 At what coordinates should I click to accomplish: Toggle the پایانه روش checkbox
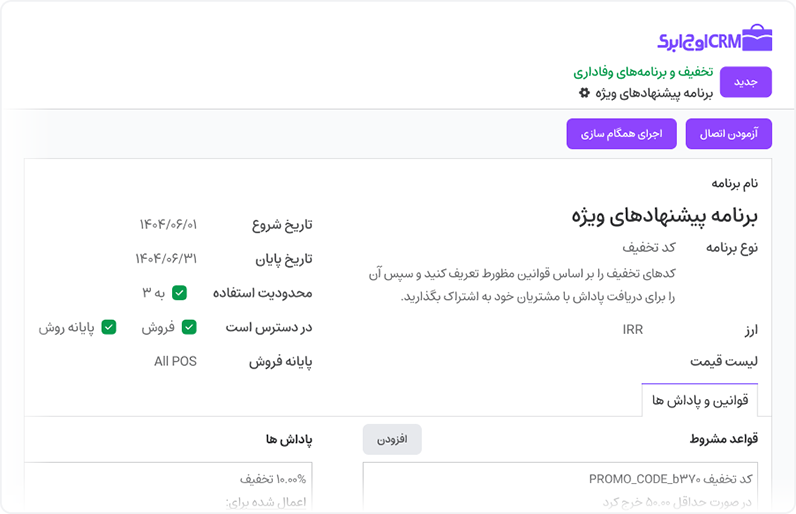pyautogui.click(x=109, y=327)
